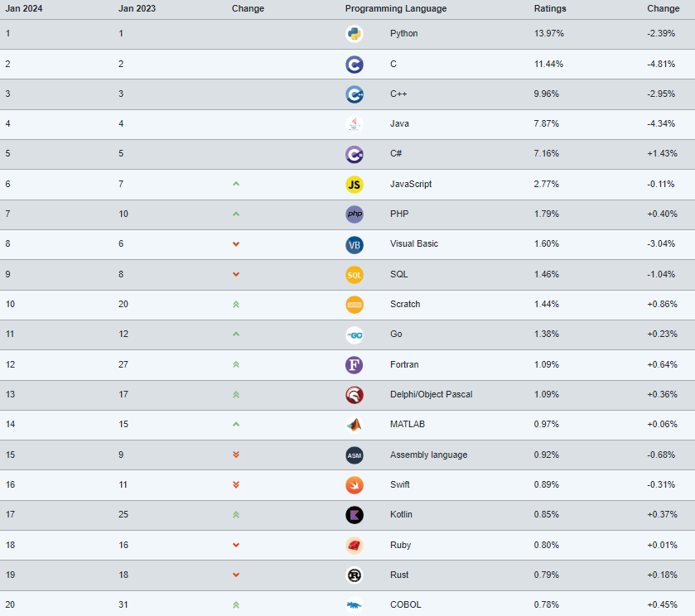Select the Fortran F logo icon

tap(355, 365)
